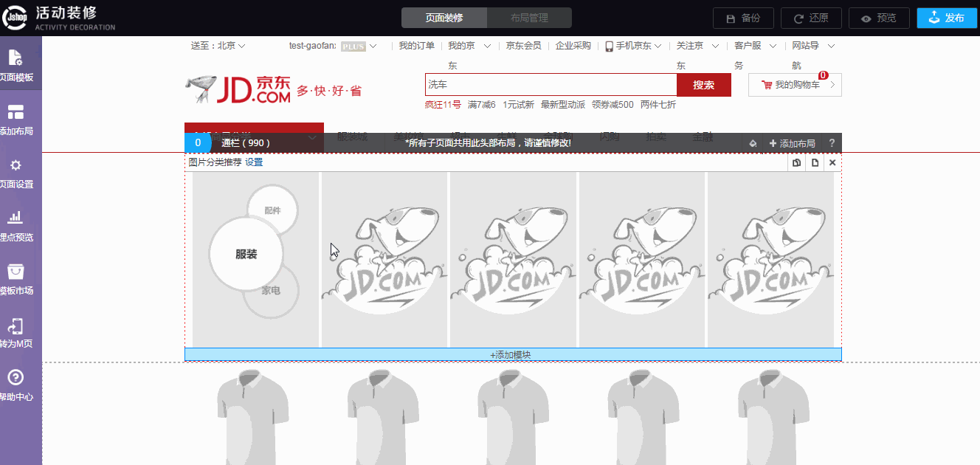Open the 帮助中心 help center
Image resolution: width=980 pixels, height=465 pixels.
[17, 384]
